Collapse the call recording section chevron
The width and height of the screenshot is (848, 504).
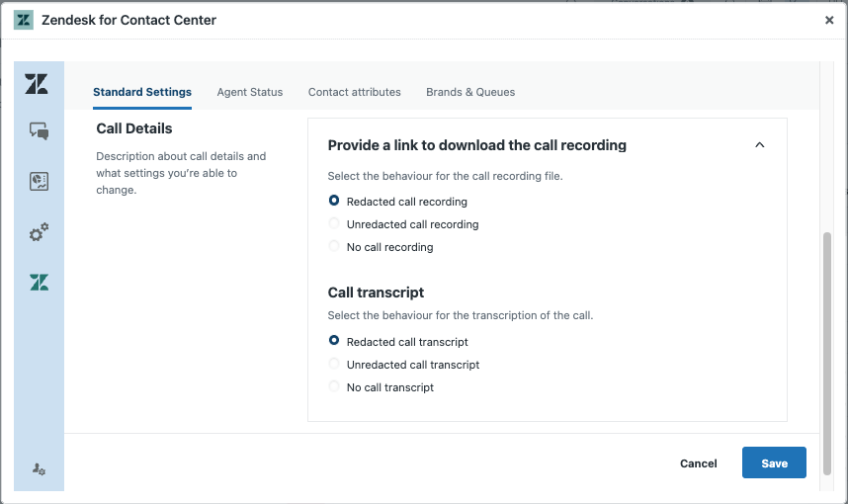759,145
